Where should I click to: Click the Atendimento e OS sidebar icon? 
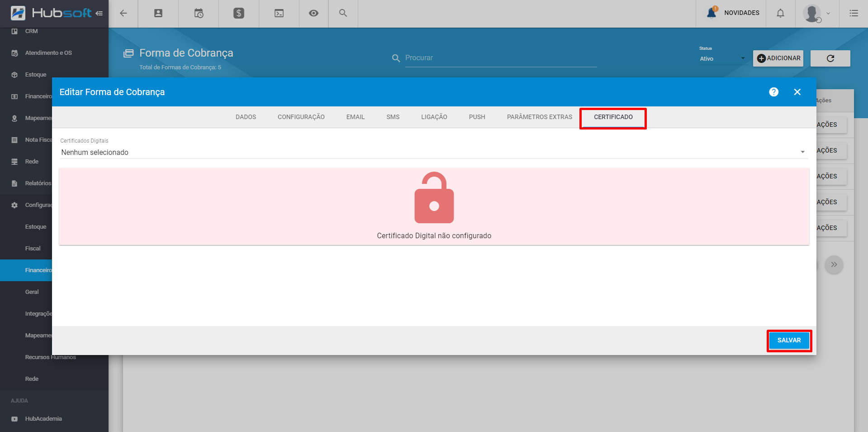coord(14,53)
